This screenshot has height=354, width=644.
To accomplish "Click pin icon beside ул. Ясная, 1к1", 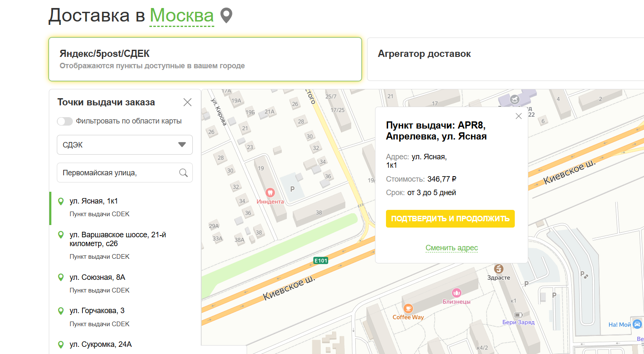I will point(61,201).
